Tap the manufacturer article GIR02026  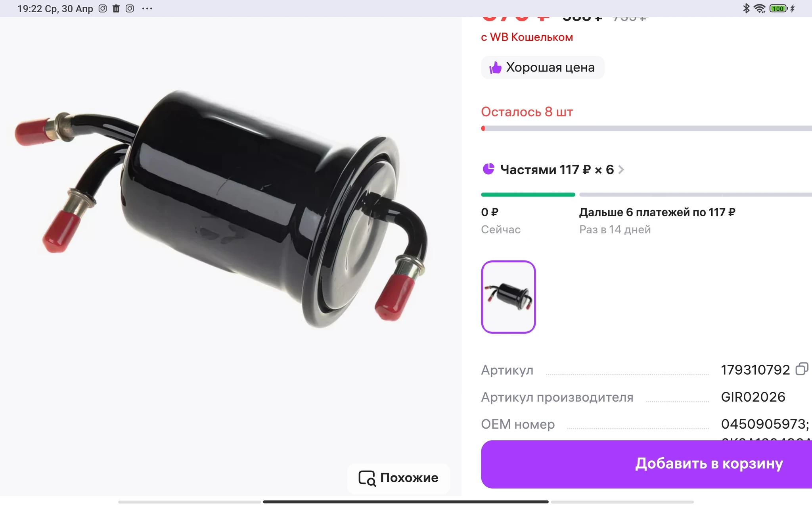(753, 397)
